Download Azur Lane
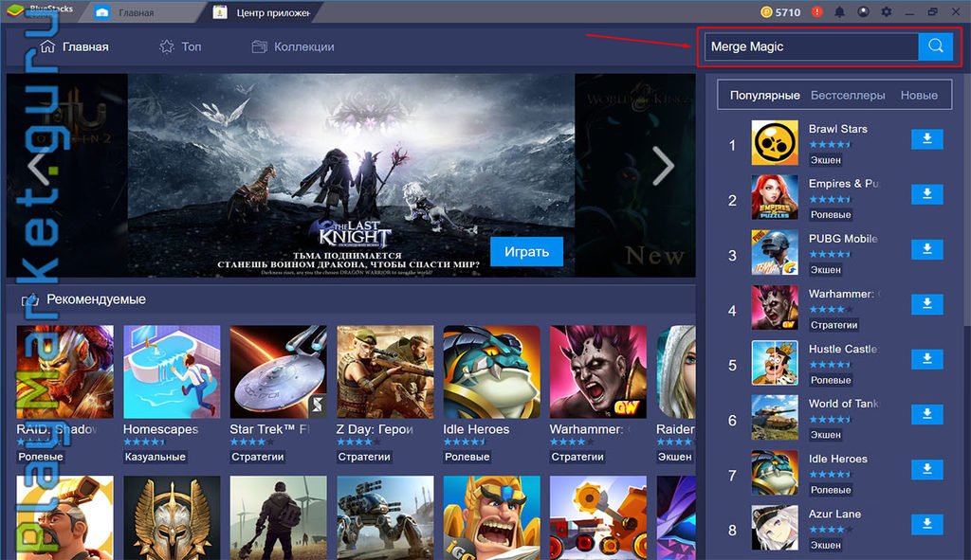This screenshot has height=560, width=971. pyautogui.click(x=927, y=523)
